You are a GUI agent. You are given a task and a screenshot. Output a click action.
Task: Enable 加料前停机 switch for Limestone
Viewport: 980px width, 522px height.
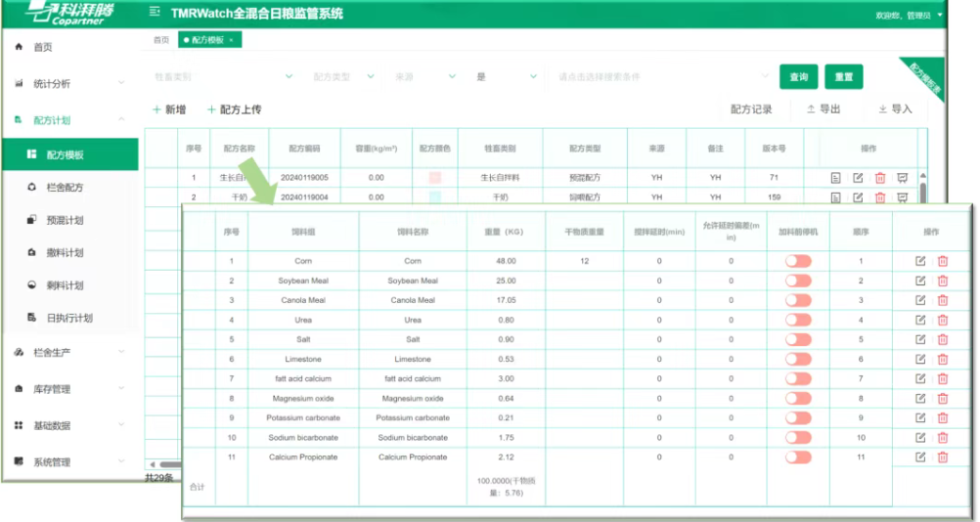coord(798,359)
